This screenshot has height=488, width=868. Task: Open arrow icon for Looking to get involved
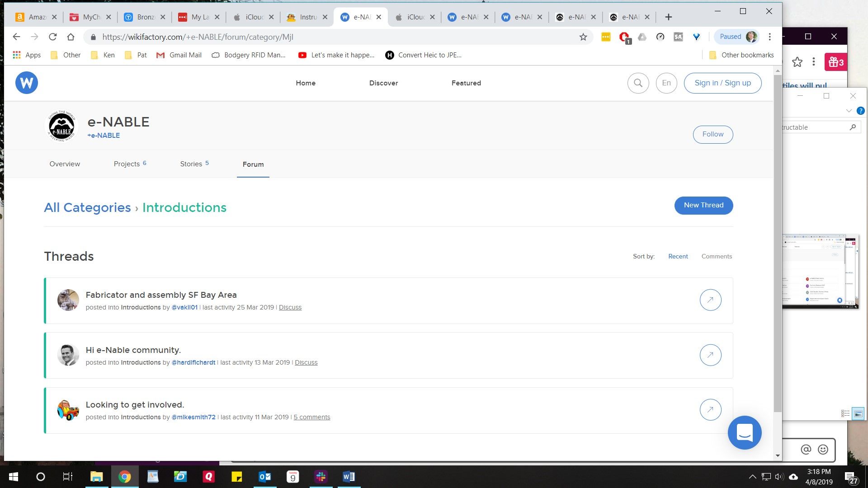(x=710, y=410)
